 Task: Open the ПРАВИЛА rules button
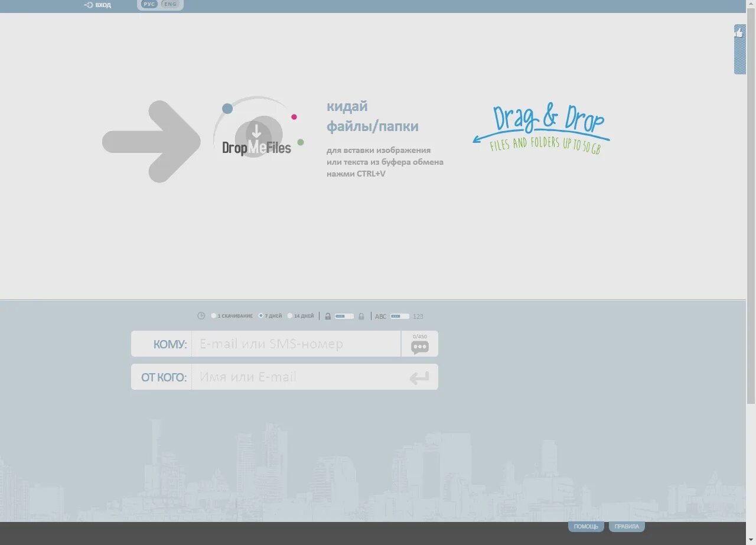[627, 527]
